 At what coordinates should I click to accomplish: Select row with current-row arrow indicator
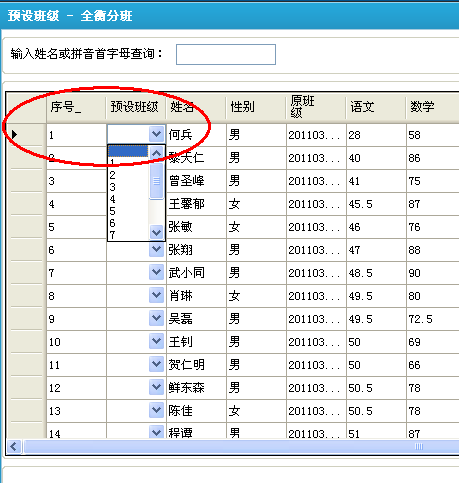pos(26,135)
